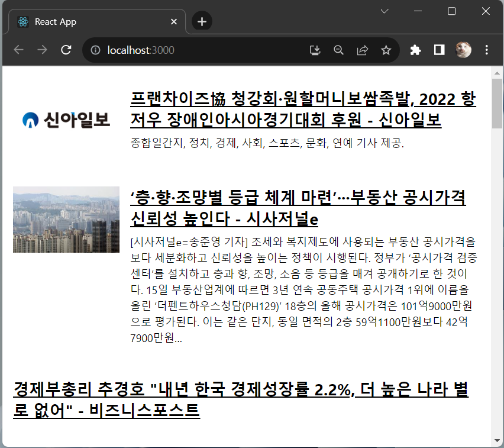Open the 프랜차이즈協 청강회 headline link

point(303,109)
